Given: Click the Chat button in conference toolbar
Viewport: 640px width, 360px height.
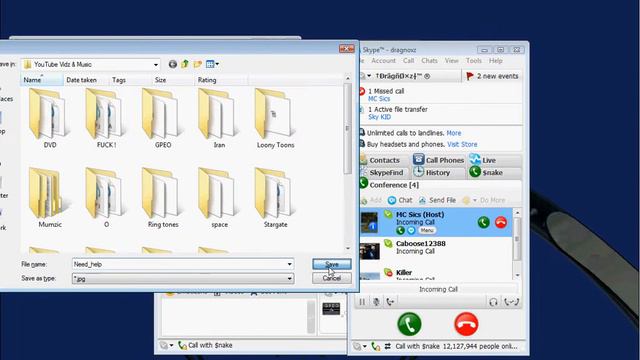Looking at the screenshot, I should pos(400,200).
